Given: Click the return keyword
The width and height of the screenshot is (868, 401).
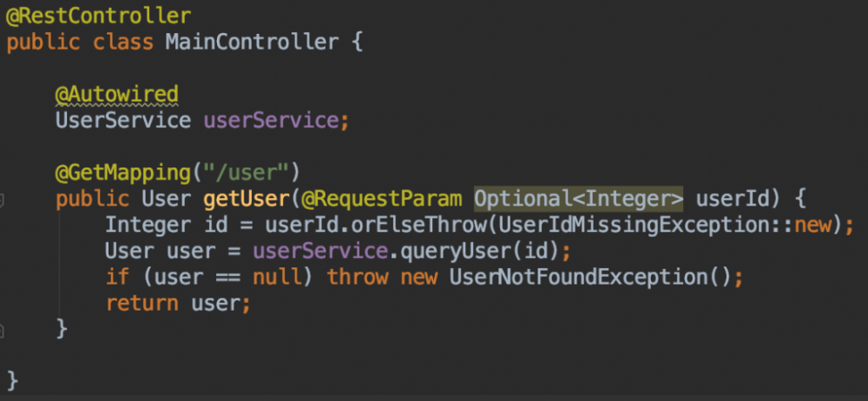Looking at the screenshot, I should [141, 304].
